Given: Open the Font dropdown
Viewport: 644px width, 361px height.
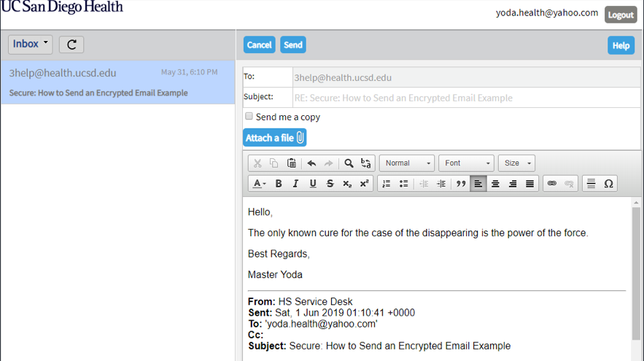Looking at the screenshot, I should 465,163.
